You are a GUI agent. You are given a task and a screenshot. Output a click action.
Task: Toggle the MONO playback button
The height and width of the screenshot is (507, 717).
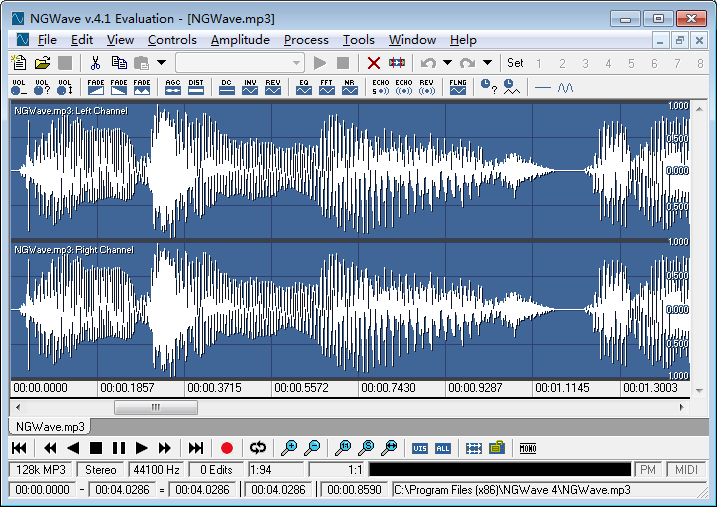click(x=528, y=448)
